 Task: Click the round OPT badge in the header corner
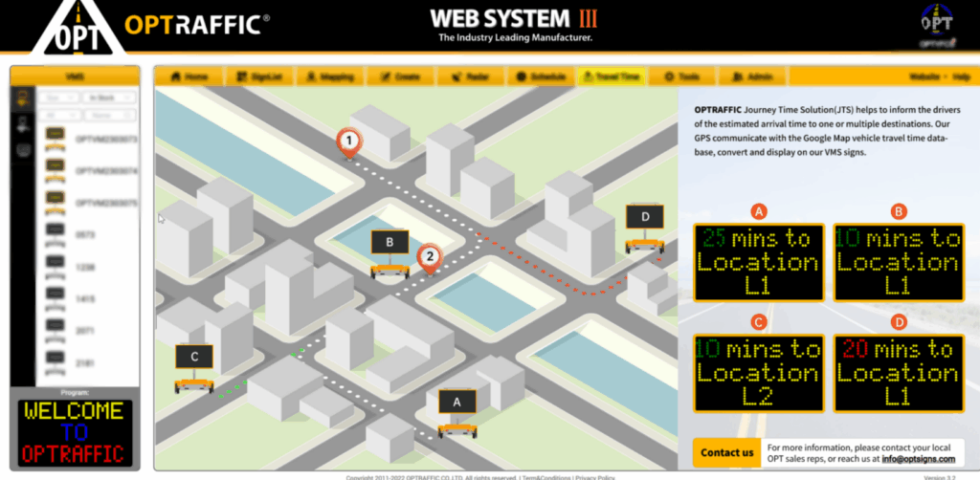tap(938, 25)
